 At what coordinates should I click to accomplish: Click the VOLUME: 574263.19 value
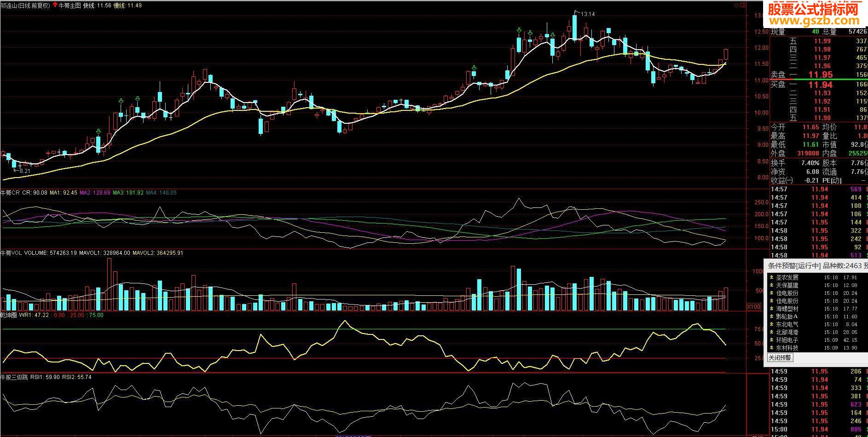[x=51, y=253]
